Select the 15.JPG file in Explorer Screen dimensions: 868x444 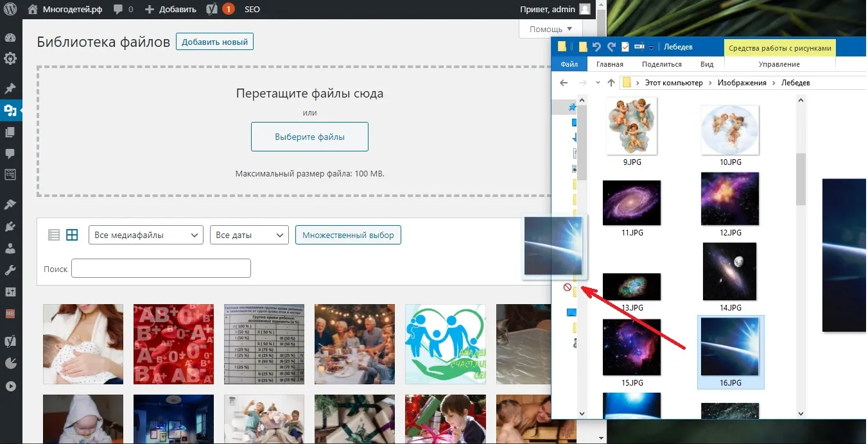[632, 347]
